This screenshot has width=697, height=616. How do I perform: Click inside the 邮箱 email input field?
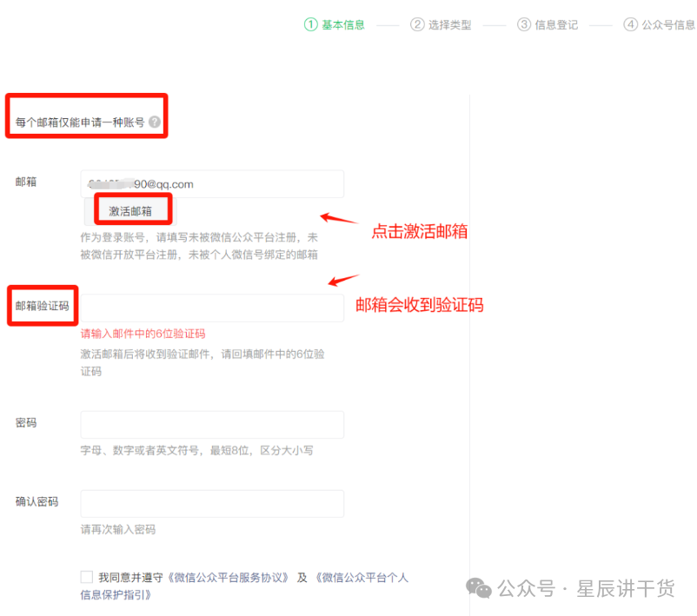point(212,183)
